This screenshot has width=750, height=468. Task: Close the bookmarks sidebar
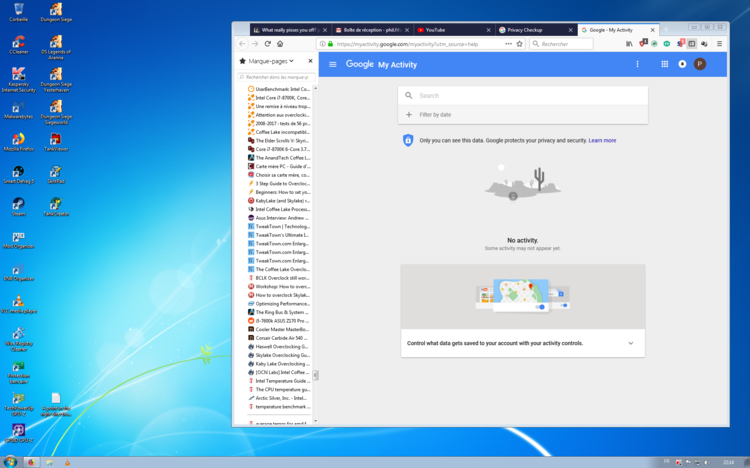310,61
